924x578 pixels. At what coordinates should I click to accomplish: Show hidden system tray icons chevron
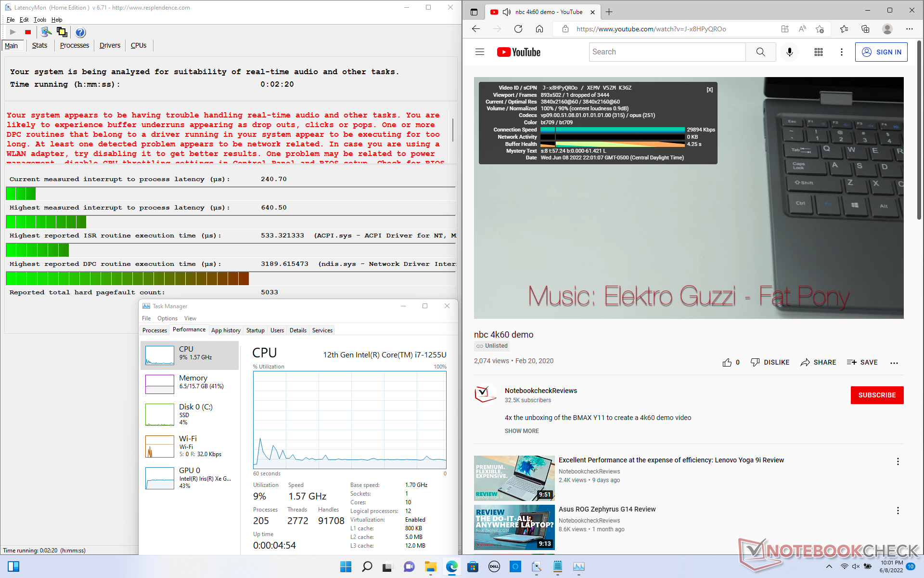pyautogui.click(x=829, y=566)
